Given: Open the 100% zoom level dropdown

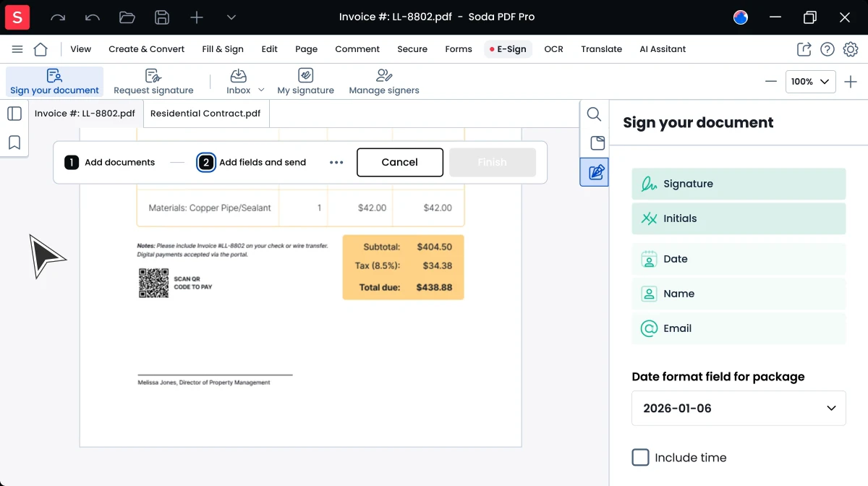Looking at the screenshot, I should 811,82.
